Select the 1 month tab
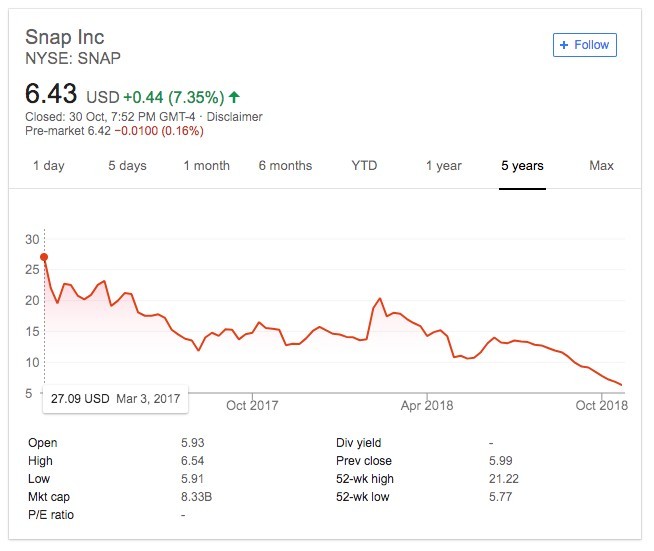Viewport: 654px width, 551px height. tap(206, 166)
